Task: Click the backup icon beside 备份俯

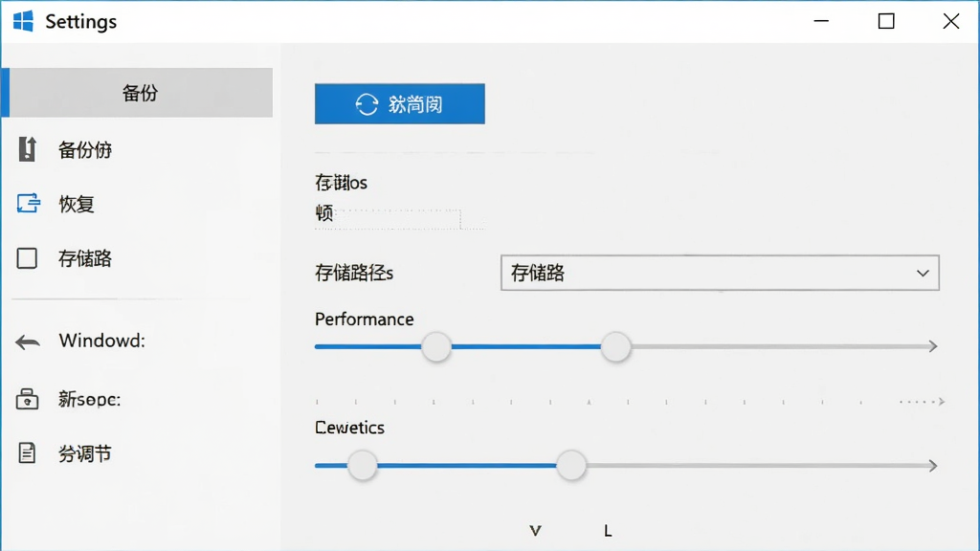Action: [27, 149]
